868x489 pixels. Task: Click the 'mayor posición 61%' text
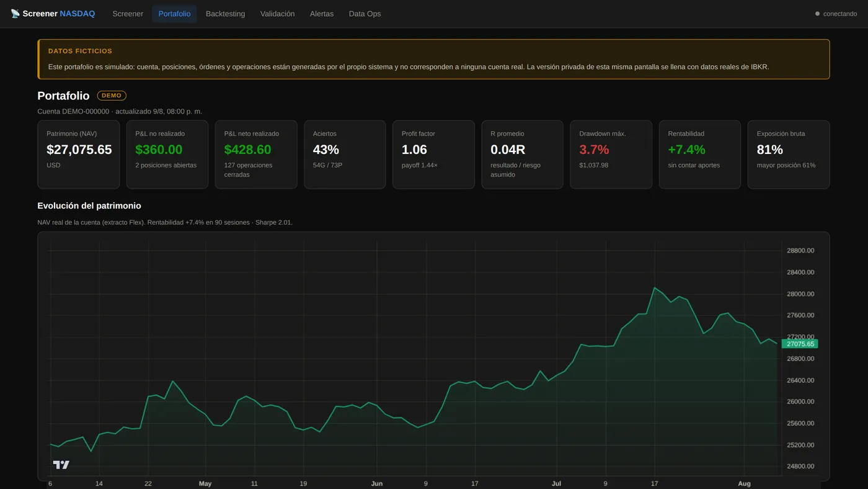tap(786, 165)
